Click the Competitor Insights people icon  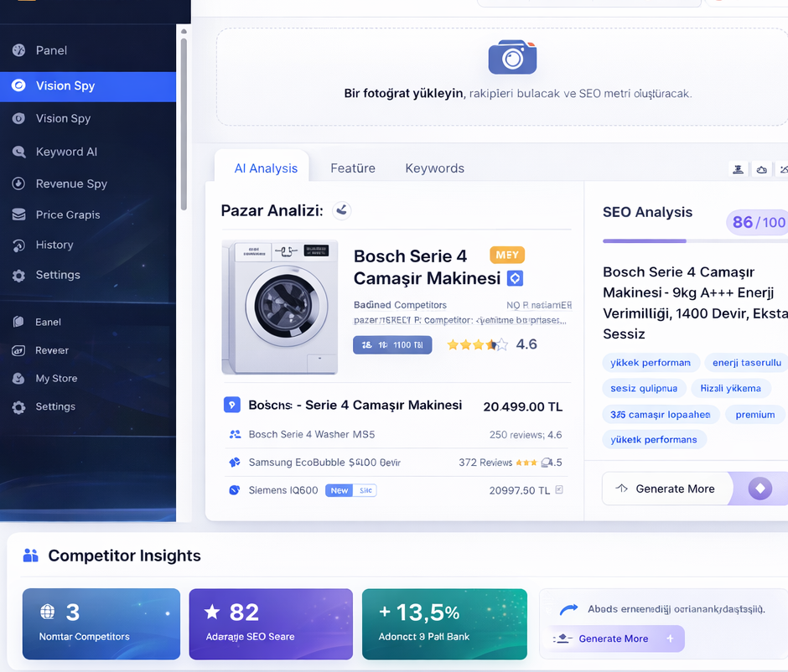point(31,556)
